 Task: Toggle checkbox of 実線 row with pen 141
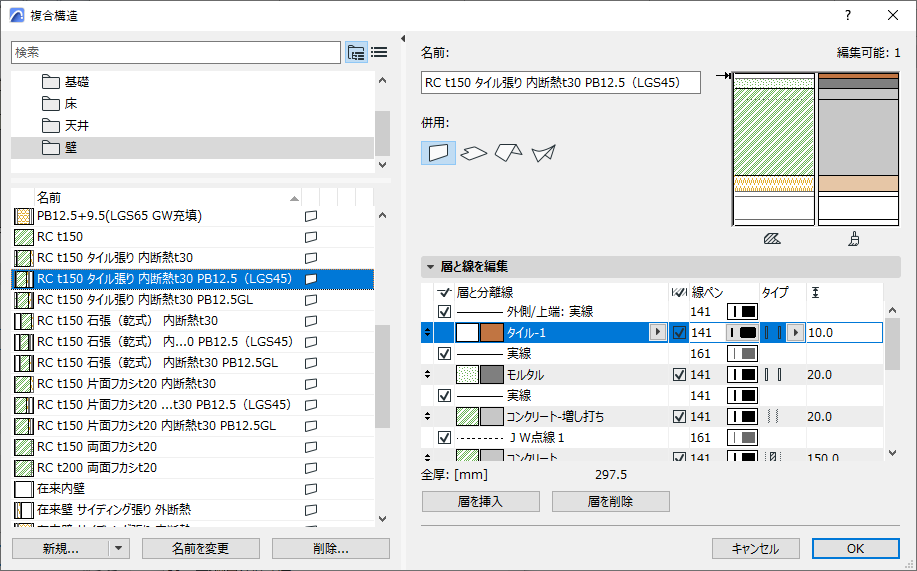(x=444, y=396)
